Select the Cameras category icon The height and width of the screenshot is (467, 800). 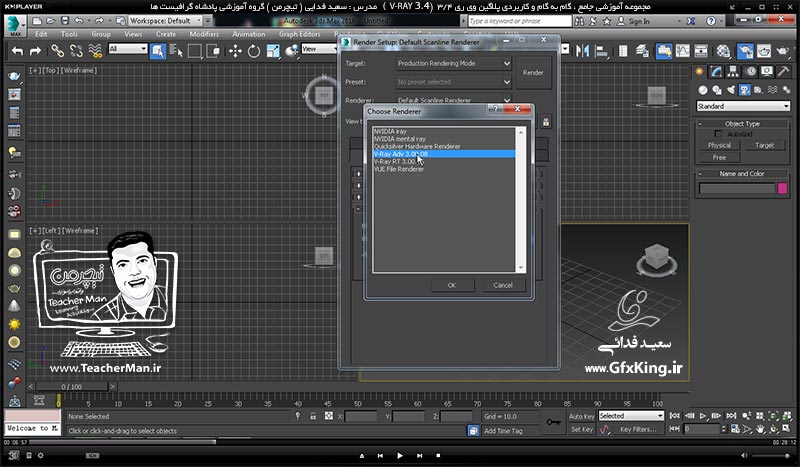click(x=745, y=90)
